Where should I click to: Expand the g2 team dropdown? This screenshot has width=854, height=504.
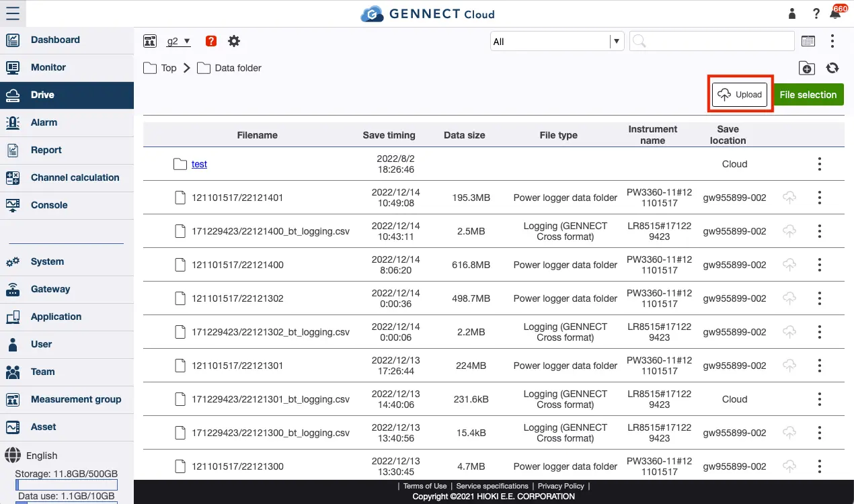pos(179,41)
